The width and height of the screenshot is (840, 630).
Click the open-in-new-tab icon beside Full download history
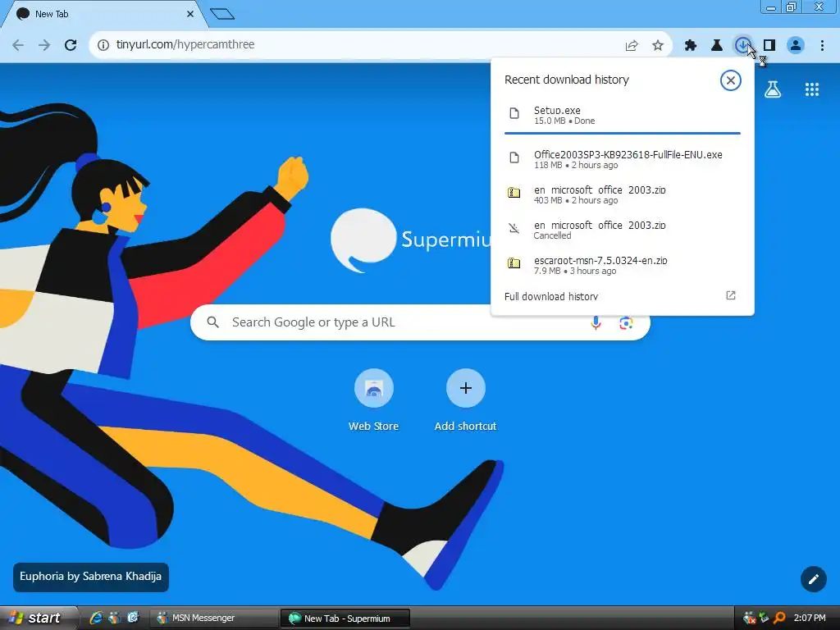(x=731, y=295)
